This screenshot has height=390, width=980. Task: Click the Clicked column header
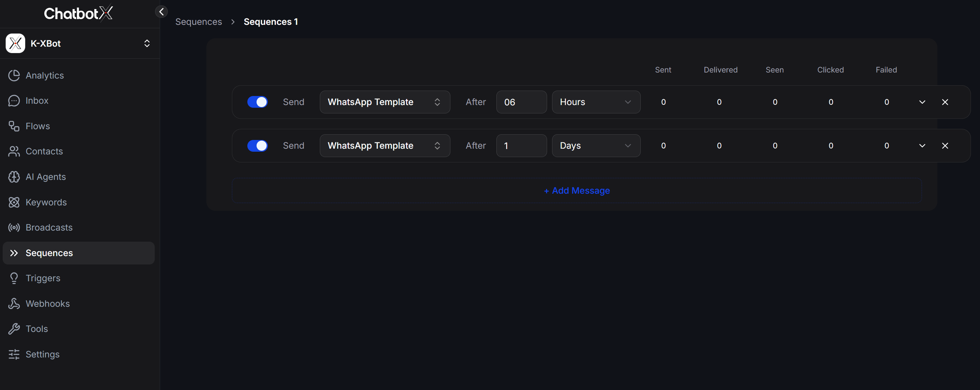coord(830,70)
